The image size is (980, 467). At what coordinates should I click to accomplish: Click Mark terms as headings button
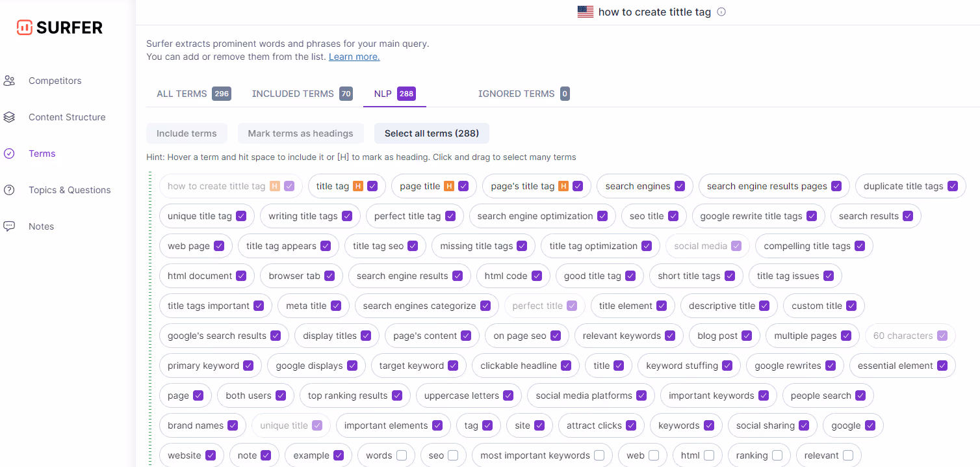(x=300, y=133)
